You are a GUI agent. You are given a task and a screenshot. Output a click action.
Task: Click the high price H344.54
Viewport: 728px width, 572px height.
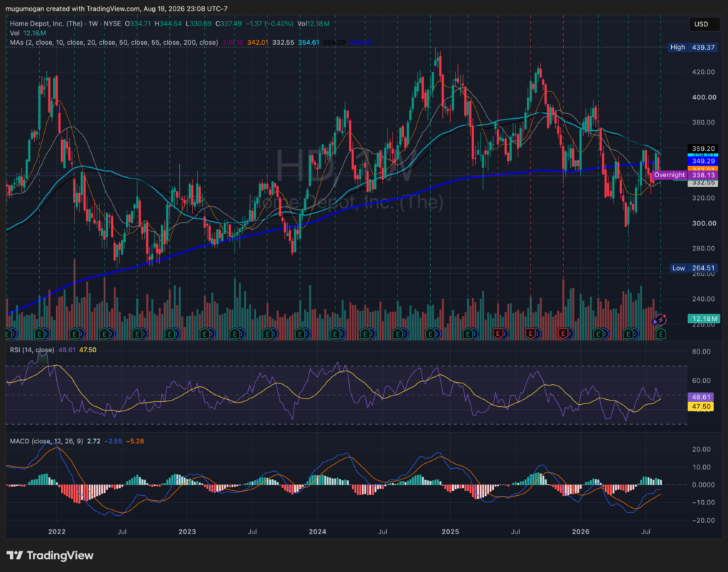coord(168,23)
